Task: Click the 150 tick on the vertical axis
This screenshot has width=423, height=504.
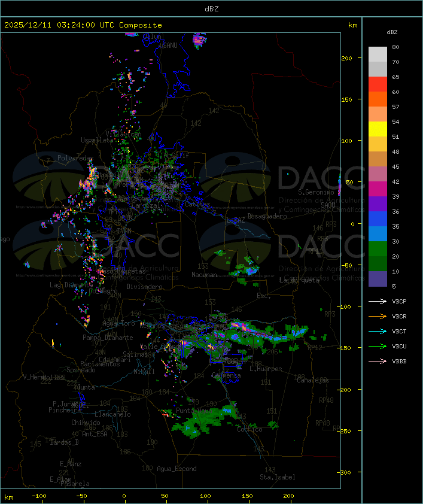Action: pyautogui.click(x=346, y=99)
